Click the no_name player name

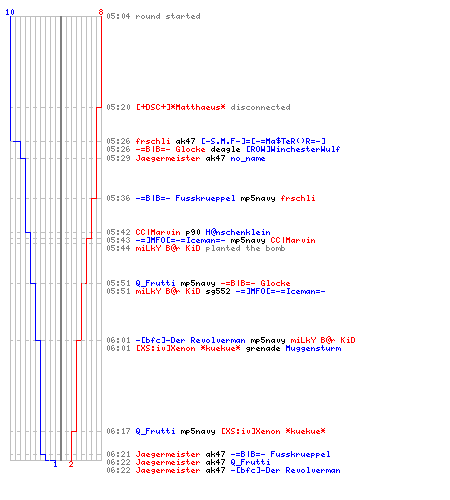click(248, 158)
